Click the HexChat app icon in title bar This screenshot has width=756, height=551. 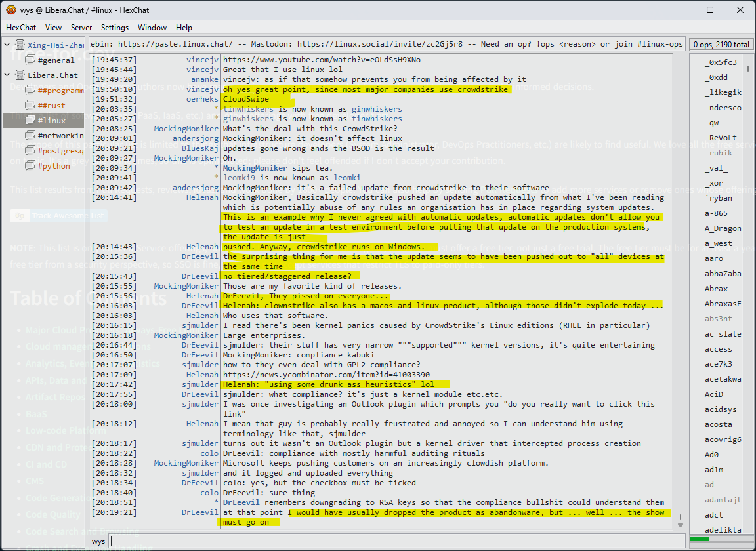(10, 10)
